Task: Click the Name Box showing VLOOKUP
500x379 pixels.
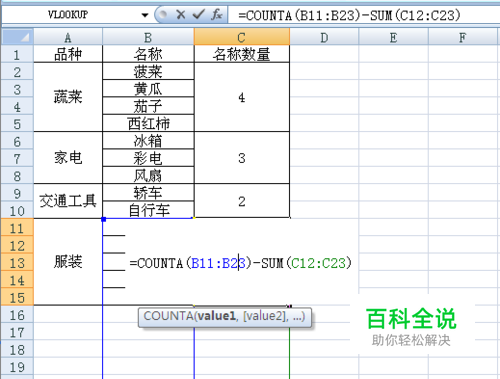Action: [x=68, y=15]
